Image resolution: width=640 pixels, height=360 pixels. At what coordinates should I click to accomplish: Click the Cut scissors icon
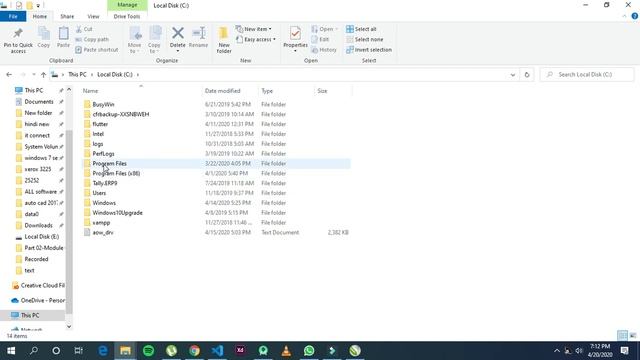click(79, 29)
